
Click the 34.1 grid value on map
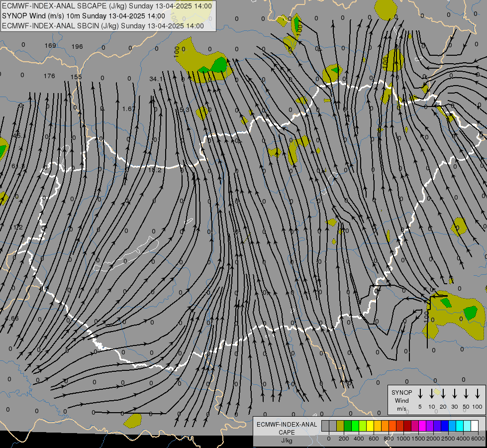pos(156,79)
